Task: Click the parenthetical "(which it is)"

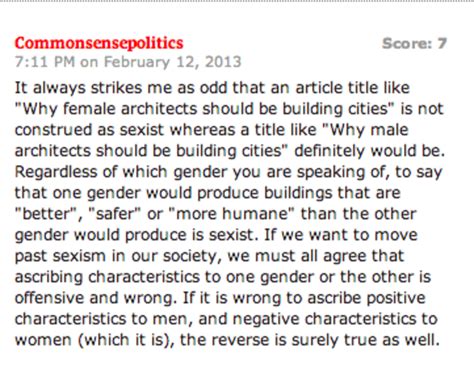Action: pos(126,340)
